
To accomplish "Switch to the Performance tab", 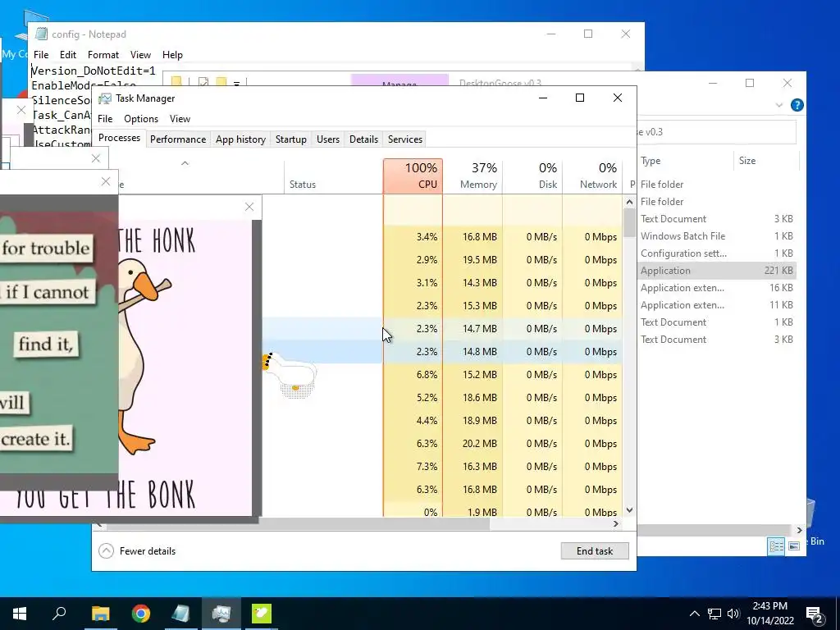I will coord(178,139).
